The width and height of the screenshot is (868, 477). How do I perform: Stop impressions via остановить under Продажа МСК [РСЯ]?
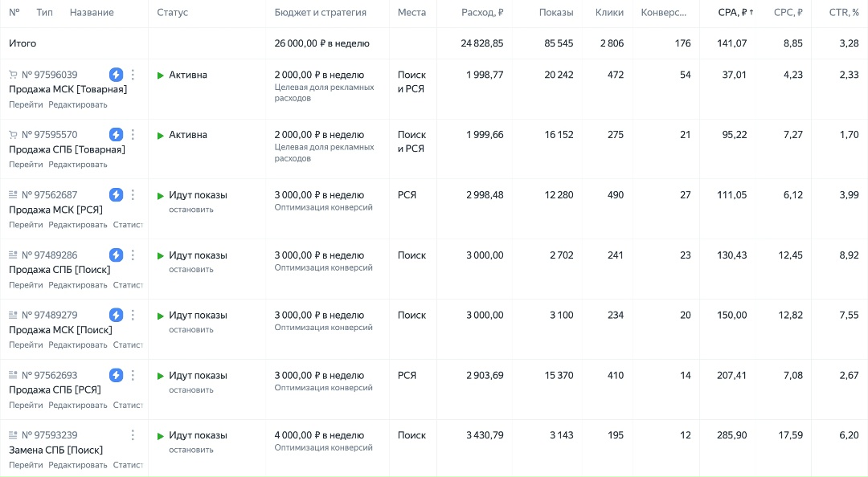191,210
